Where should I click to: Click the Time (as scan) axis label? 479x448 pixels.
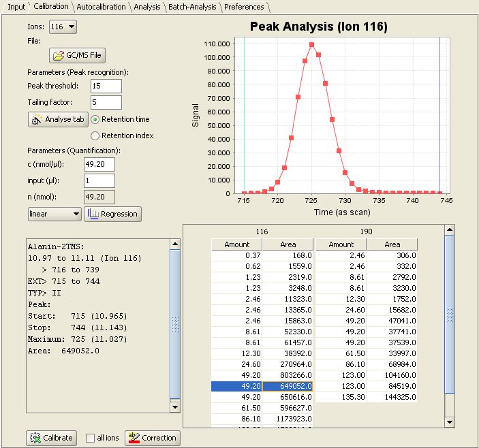coord(342,212)
